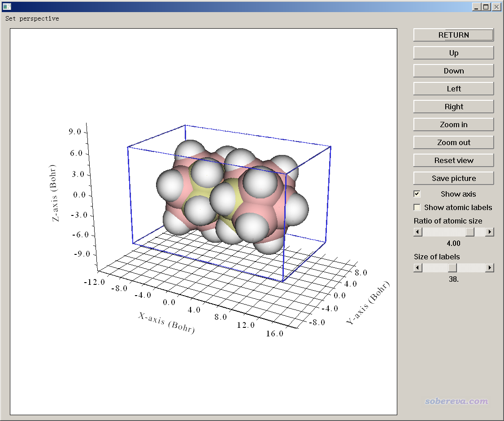Minimize the window

click(x=476, y=7)
